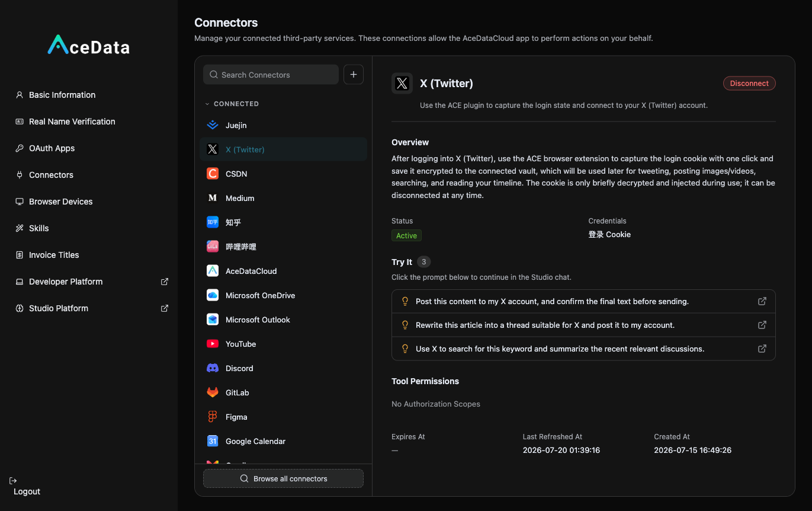Viewport: 812px width, 511px height.
Task: Collapse the CONNECTED section chevron
Action: (207, 104)
